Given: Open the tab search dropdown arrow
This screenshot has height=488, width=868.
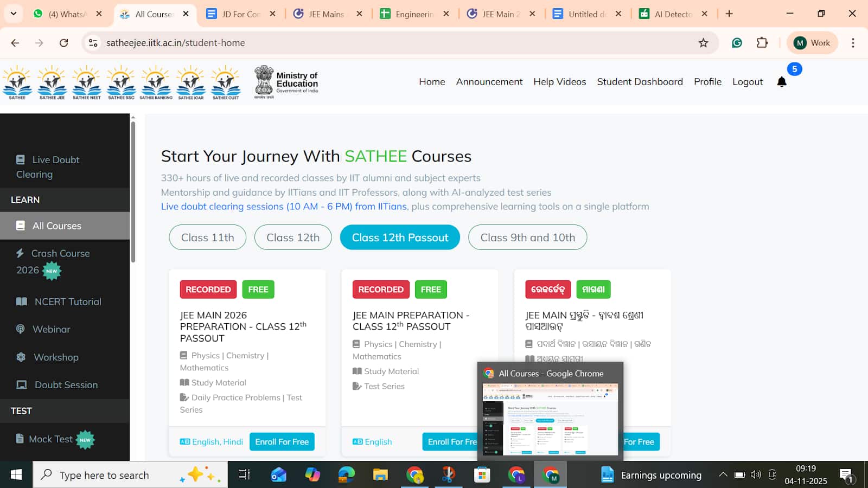Looking at the screenshot, I should (x=14, y=14).
